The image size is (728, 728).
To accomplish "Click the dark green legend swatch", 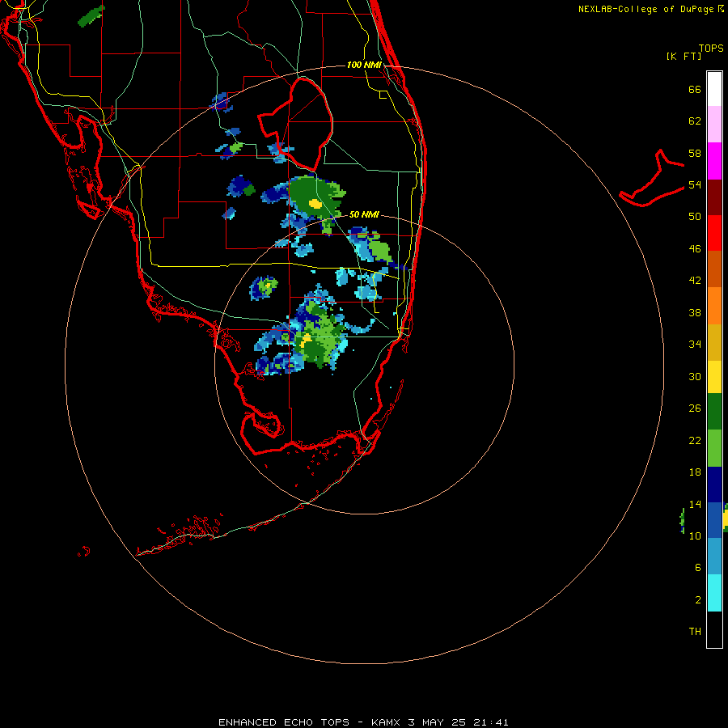I will [x=714, y=412].
